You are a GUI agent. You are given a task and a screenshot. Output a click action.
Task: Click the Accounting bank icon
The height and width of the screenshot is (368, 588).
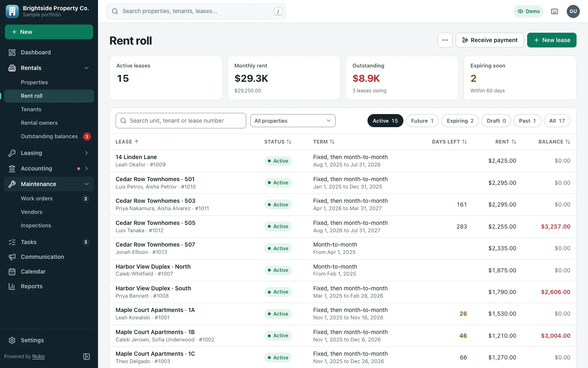pyautogui.click(x=12, y=168)
